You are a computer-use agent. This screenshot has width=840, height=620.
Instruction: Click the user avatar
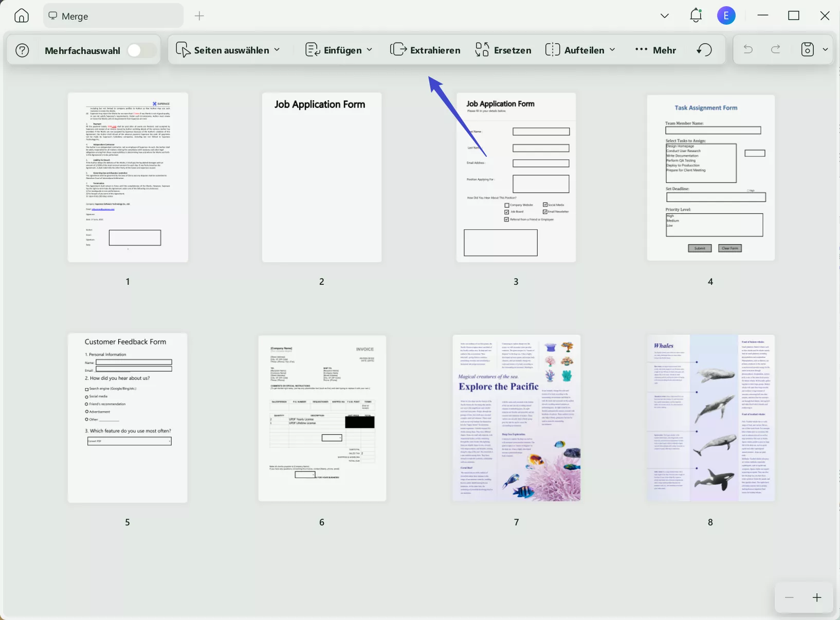tap(726, 15)
